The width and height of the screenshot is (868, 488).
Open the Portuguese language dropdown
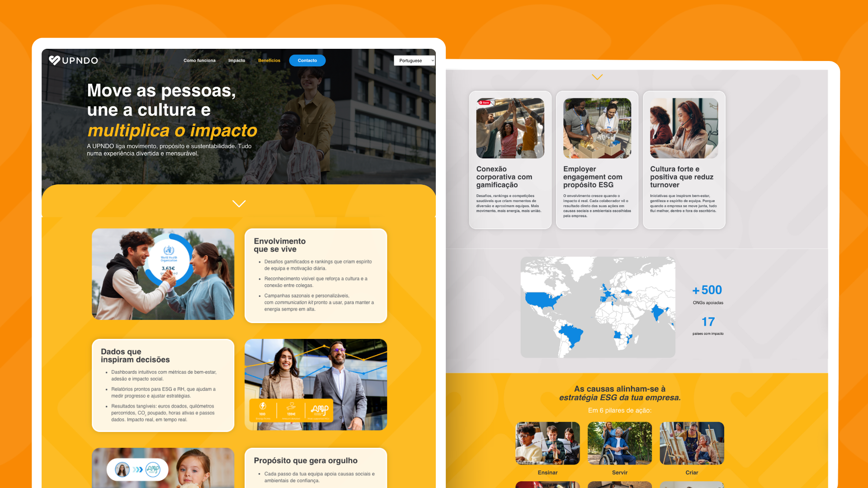click(414, 61)
